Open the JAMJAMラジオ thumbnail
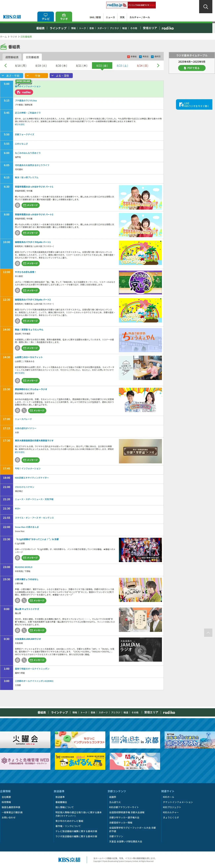The image size is (215, 868). coord(140,650)
